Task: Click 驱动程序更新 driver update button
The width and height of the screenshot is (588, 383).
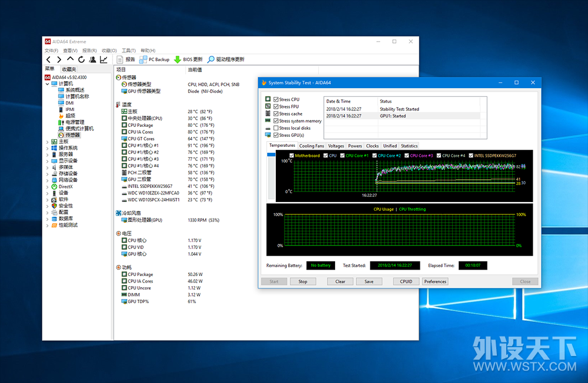Action: 226,59
